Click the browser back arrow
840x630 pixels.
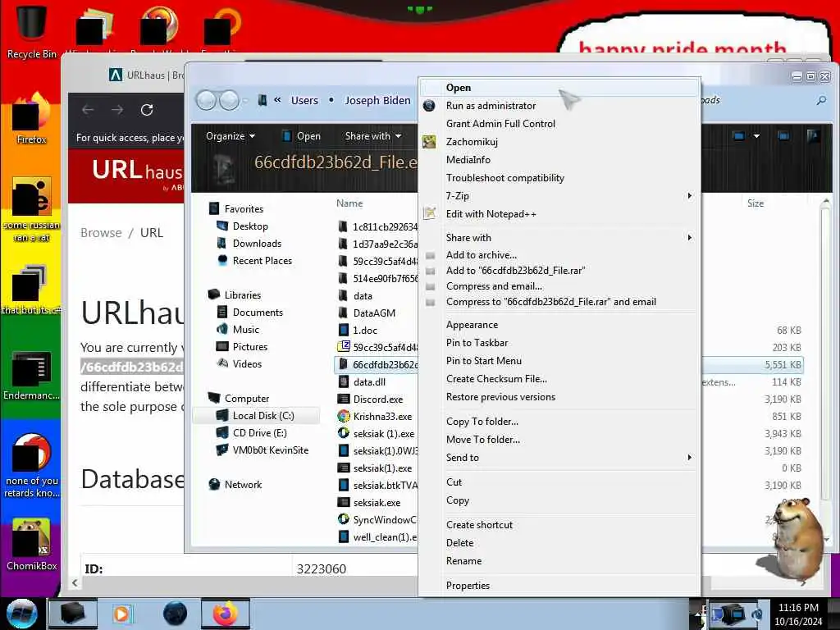[x=88, y=110]
